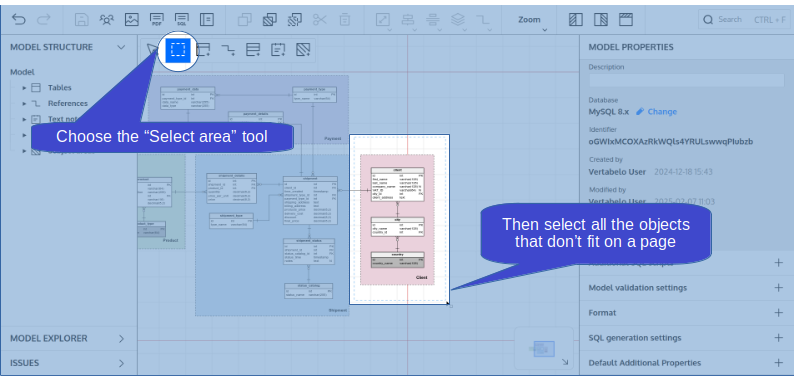Select the Add new view tool
Image resolution: width=794 pixels, height=376 pixels.
coord(253,50)
